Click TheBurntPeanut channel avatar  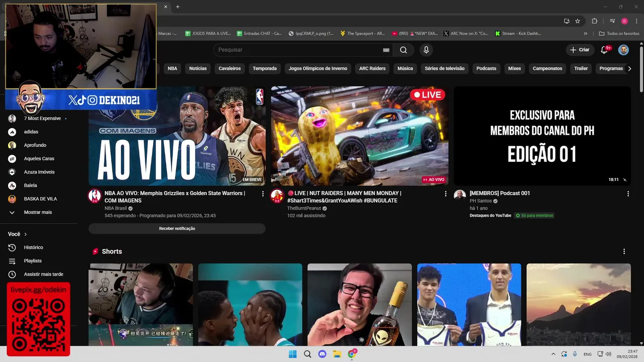point(277,196)
